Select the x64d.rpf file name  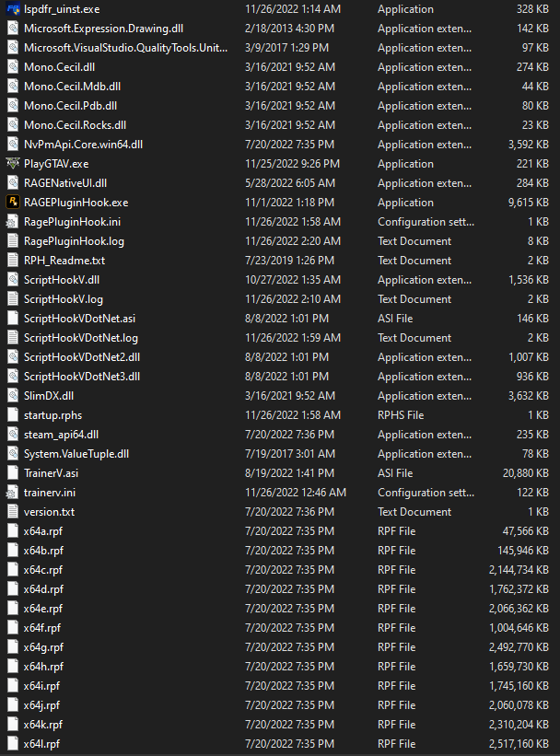coord(43,589)
